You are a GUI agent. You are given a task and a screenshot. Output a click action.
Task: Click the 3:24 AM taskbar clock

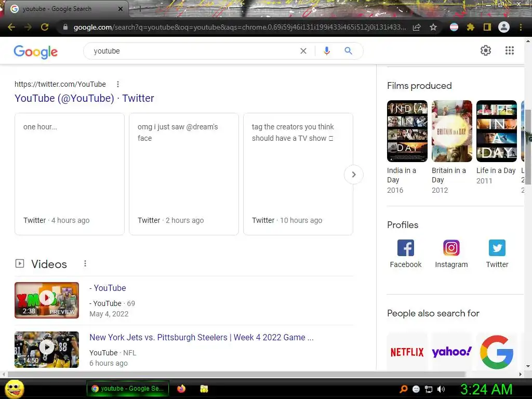point(486,389)
